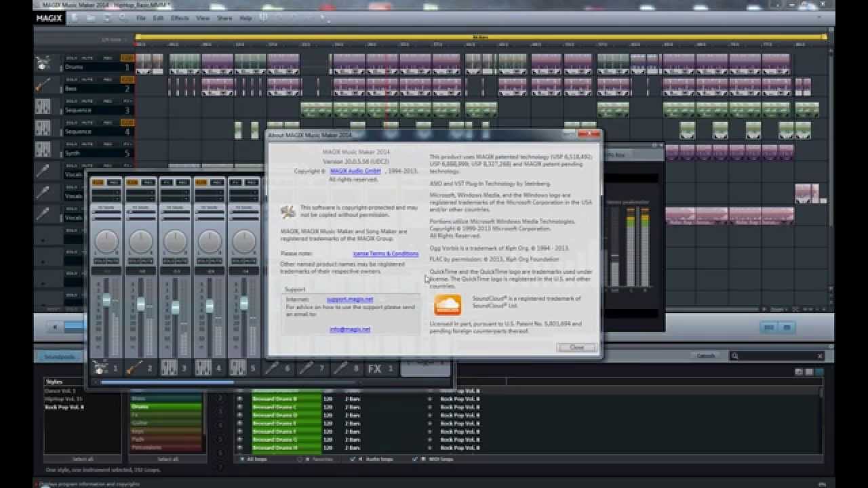
Task: Click the yellow range bar above timeline
Action: click(x=480, y=37)
